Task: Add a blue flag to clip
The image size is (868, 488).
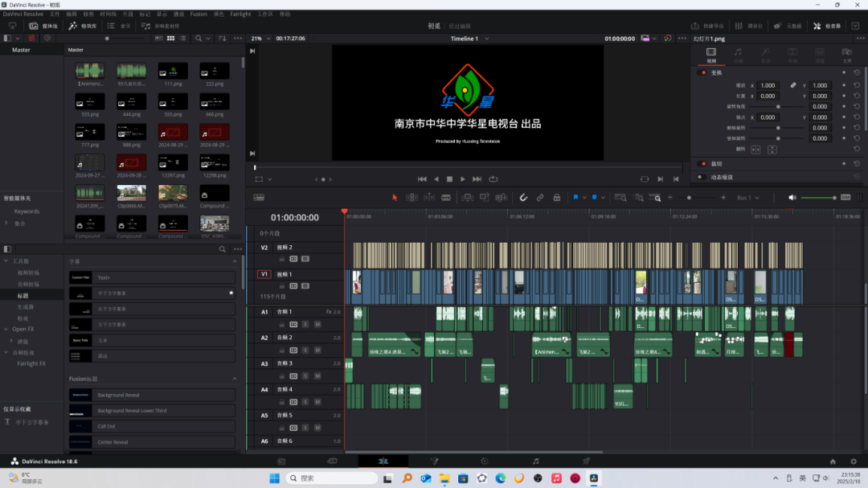Action: (575, 197)
